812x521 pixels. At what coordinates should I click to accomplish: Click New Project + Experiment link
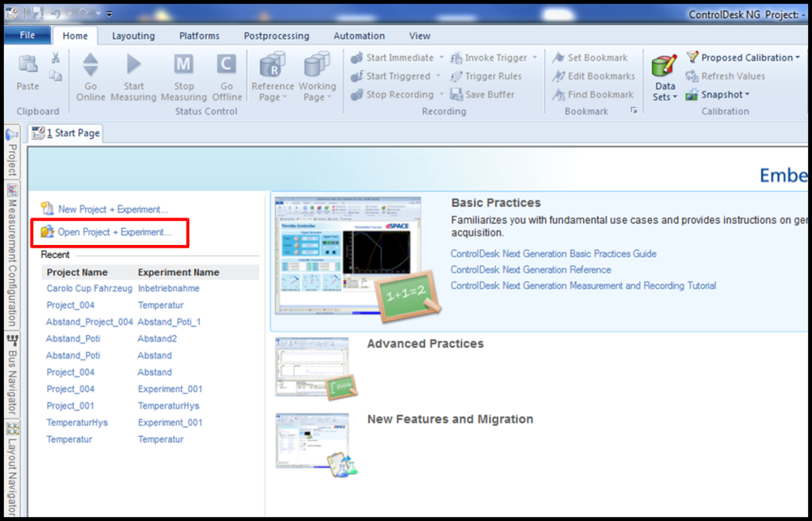(113, 209)
